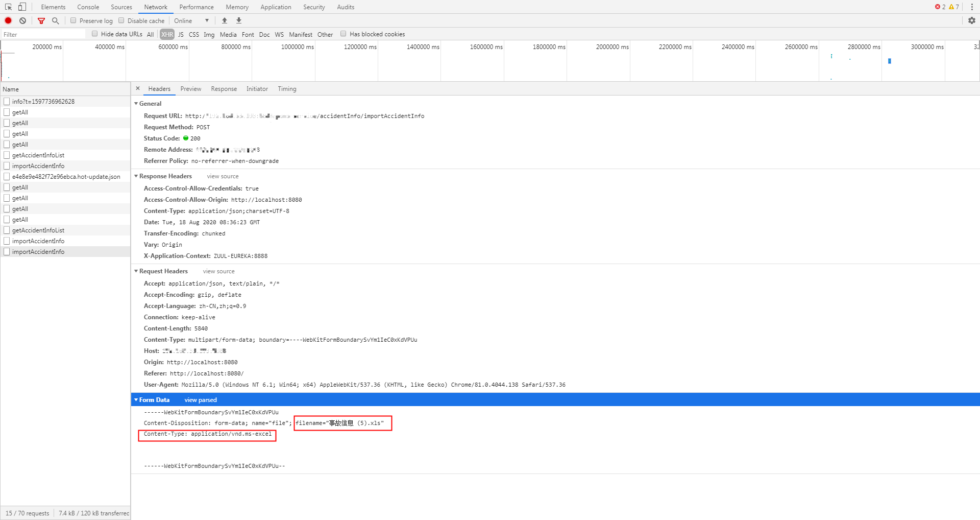
Task: Filter requests by JS type
Action: (181, 34)
